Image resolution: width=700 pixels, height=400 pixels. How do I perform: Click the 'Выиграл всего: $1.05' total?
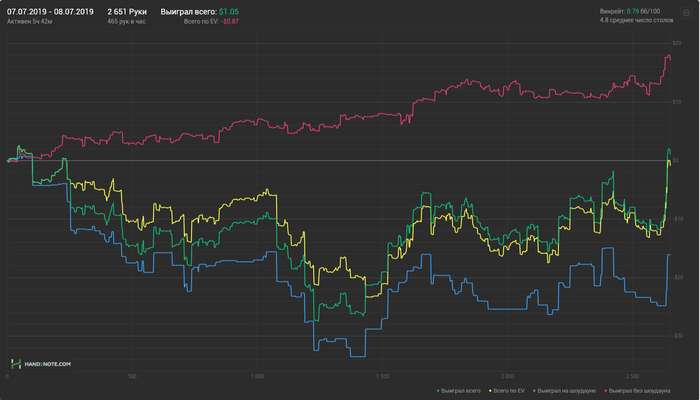coord(200,12)
